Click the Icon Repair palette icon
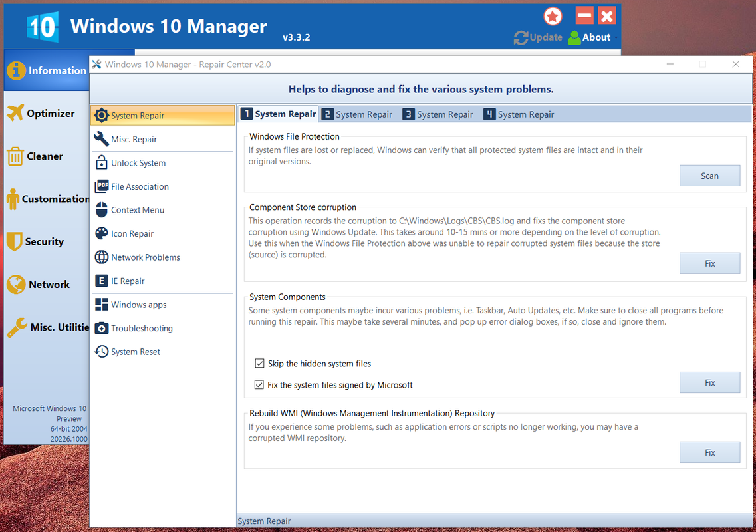 pos(101,233)
